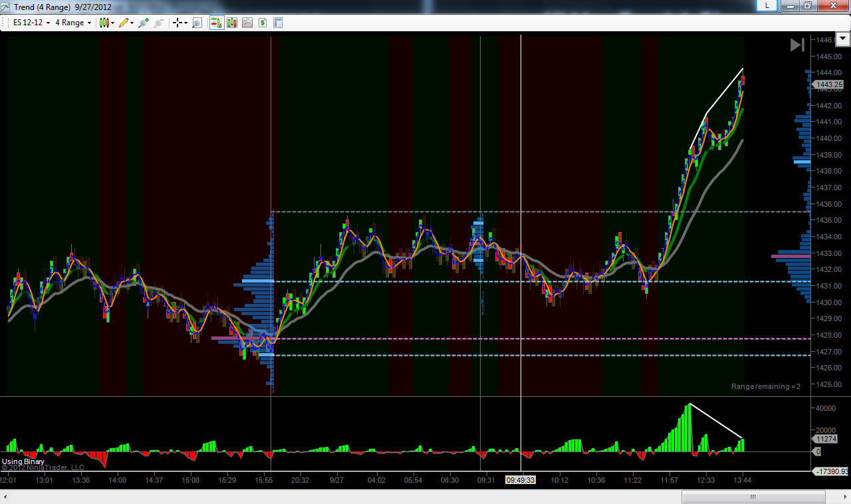
Task: Click the Zoom In magnifier with plus
Action: [144, 23]
